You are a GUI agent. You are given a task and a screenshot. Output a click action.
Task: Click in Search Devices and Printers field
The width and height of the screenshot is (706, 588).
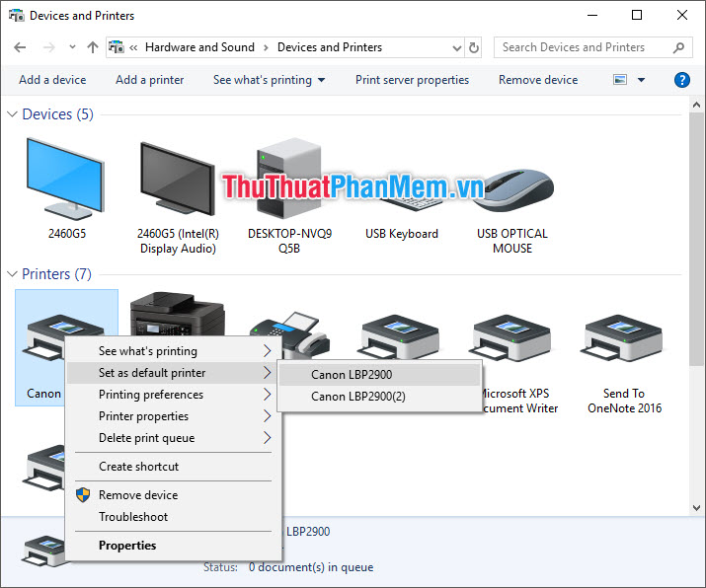click(x=592, y=47)
